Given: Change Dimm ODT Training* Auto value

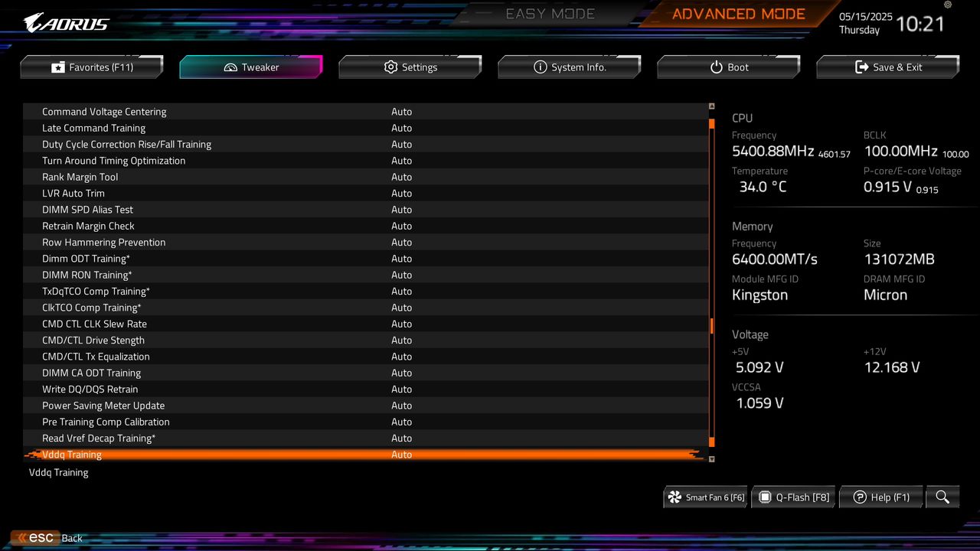Looking at the screenshot, I should tap(401, 259).
